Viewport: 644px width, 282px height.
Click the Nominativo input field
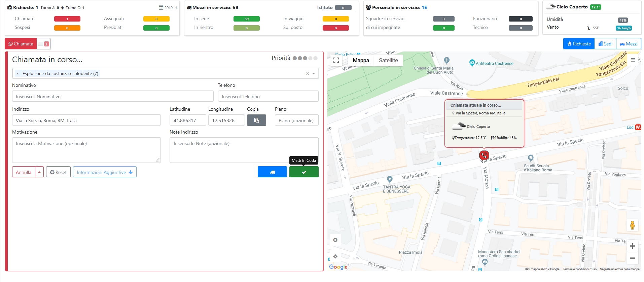pos(113,96)
